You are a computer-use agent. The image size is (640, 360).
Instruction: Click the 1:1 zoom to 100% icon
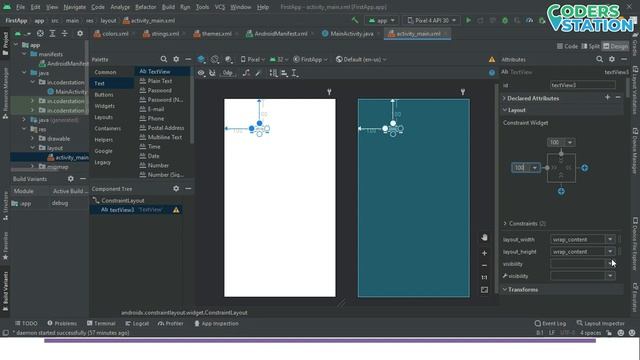click(484, 278)
